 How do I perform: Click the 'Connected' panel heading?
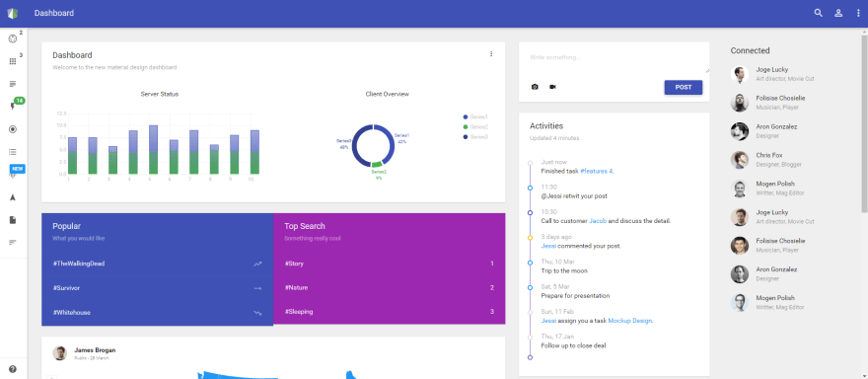point(750,50)
